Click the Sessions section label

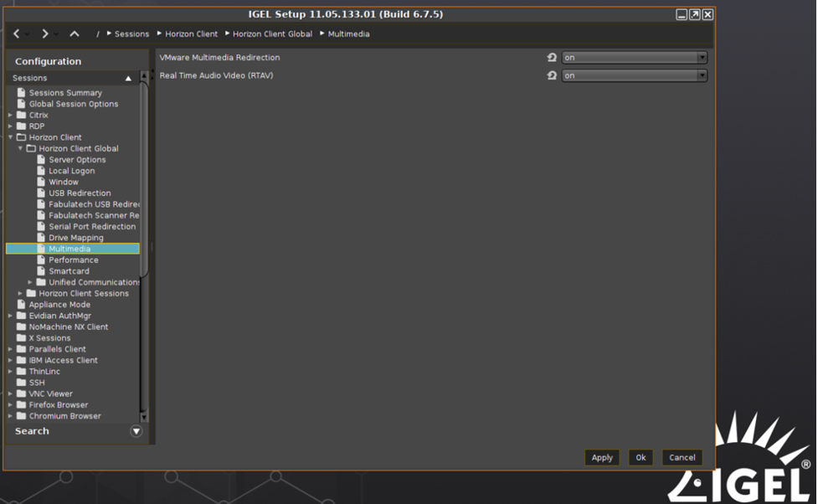click(30, 78)
